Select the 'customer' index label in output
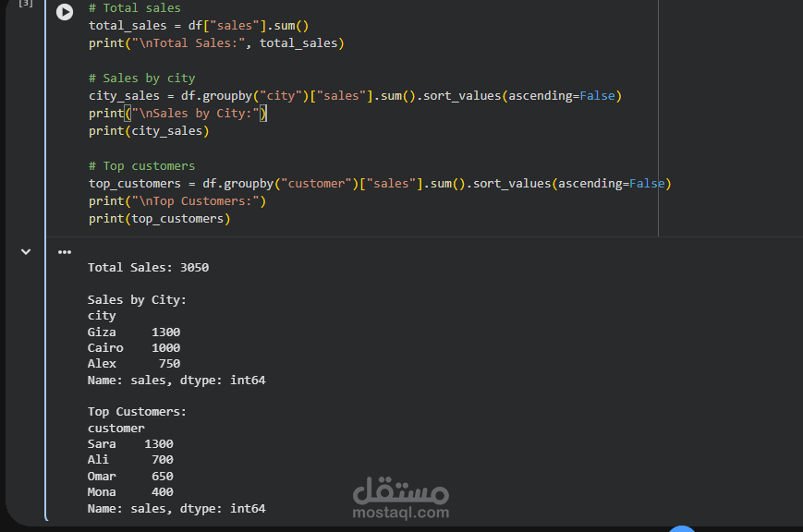Image resolution: width=803 pixels, height=532 pixels. 116,428
